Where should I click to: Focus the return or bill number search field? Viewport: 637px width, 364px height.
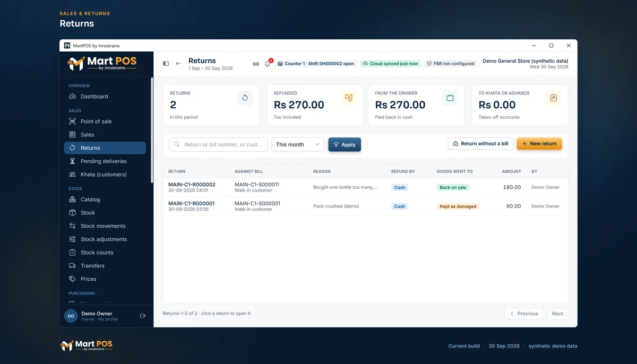click(218, 144)
